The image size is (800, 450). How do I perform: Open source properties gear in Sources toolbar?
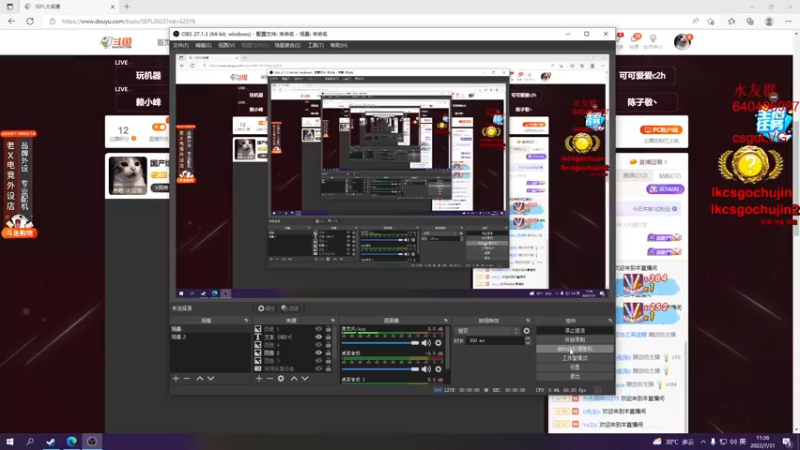(x=281, y=379)
